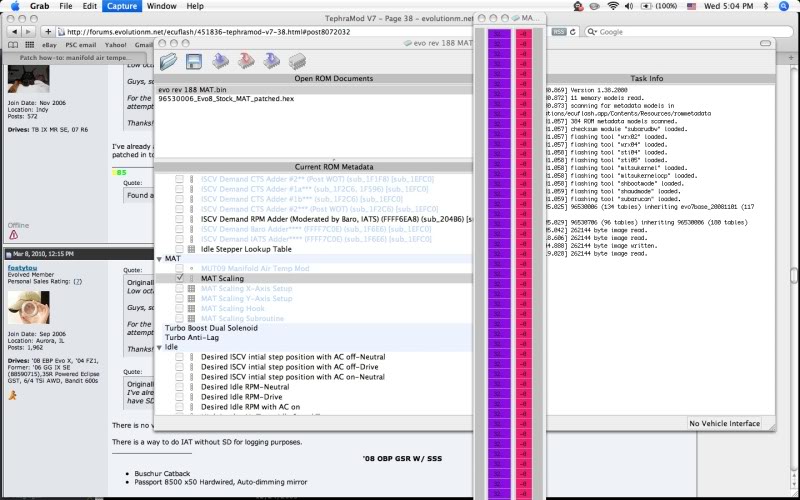The image size is (800, 500).
Task: Check the Desired Idle RPM-Neutral box
Action: pyautogui.click(x=179, y=387)
